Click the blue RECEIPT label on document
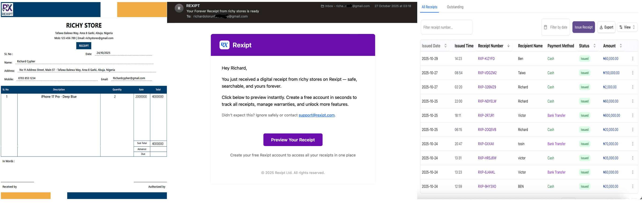The width and height of the screenshot is (644, 206). (x=84, y=46)
